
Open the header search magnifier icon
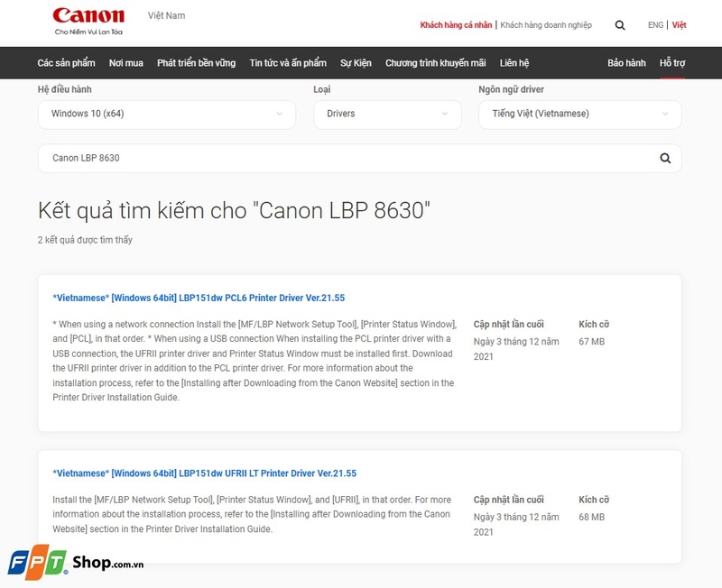[x=620, y=25]
